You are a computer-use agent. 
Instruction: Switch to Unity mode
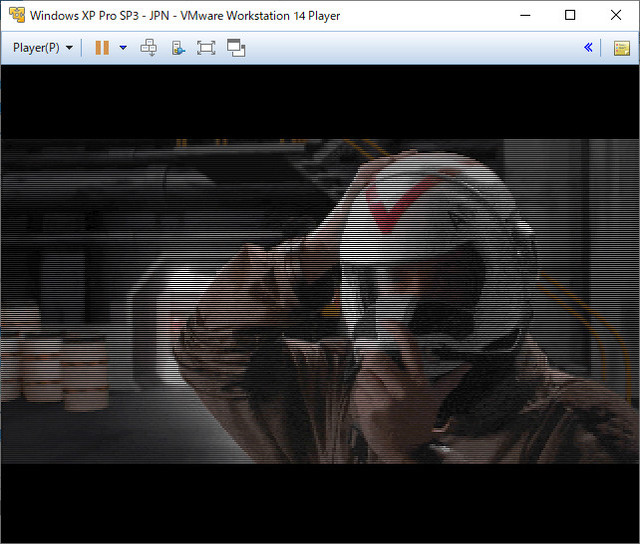click(236, 48)
